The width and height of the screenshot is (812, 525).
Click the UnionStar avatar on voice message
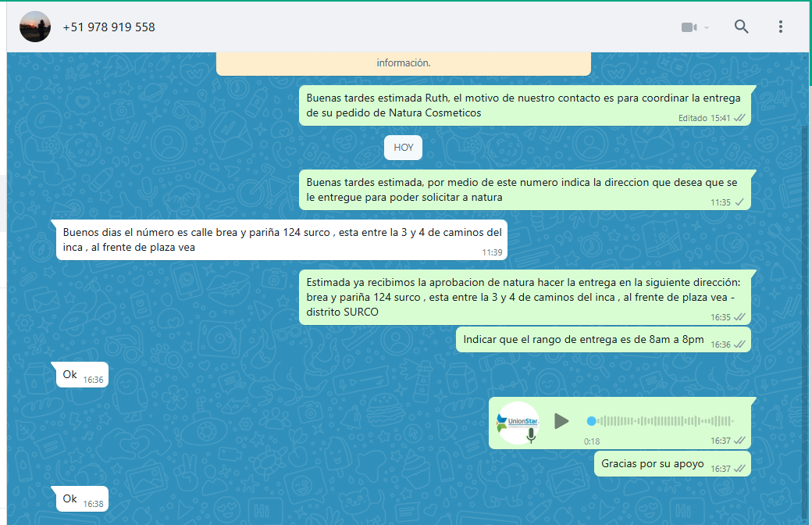pyautogui.click(x=518, y=423)
